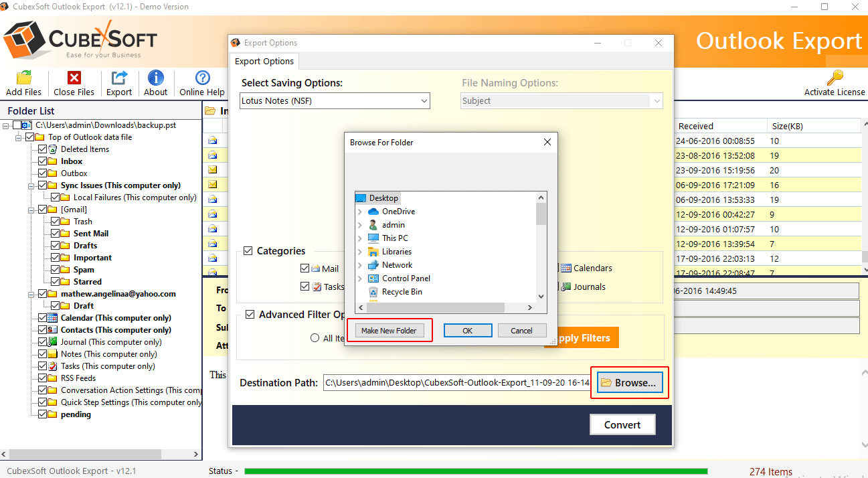
Task: Click the mail envelope icon for 24-06-2016 row
Action: coord(213,141)
